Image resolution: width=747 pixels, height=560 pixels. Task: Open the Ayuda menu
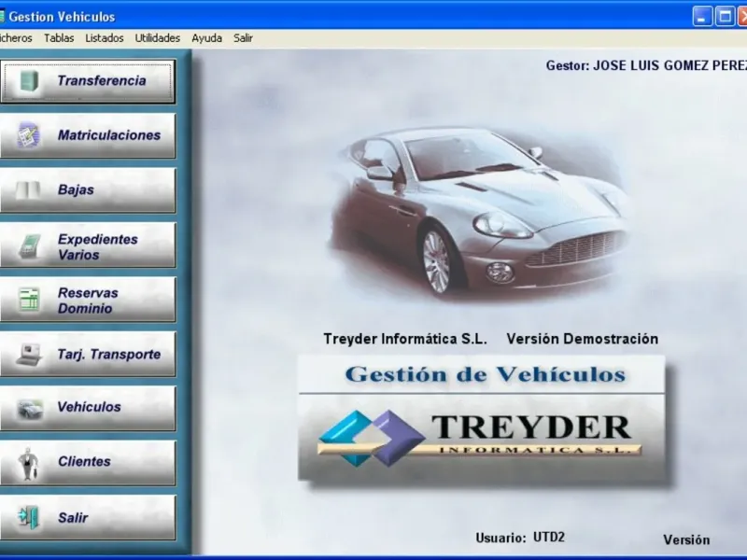tap(206, 38)
